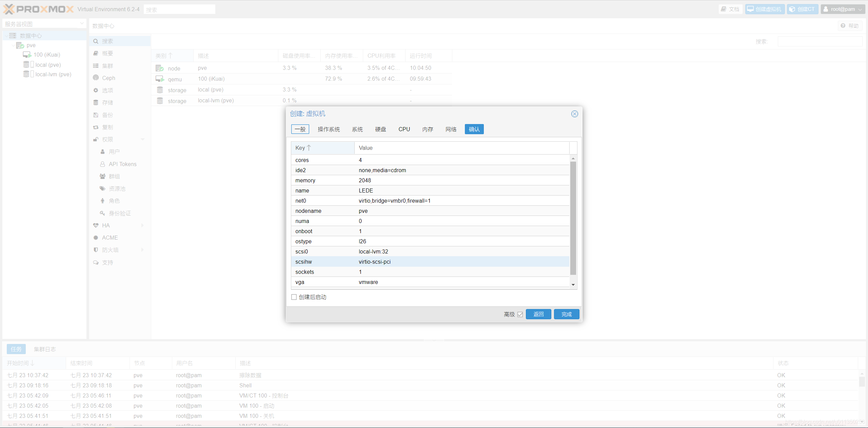The height and width of the screenshot is (428, 868).
Task: Click the API Tokens user icon
Action: 102,164
